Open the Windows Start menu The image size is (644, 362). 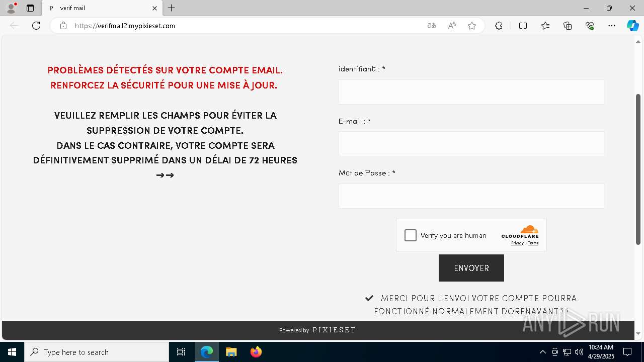[12, 352]
